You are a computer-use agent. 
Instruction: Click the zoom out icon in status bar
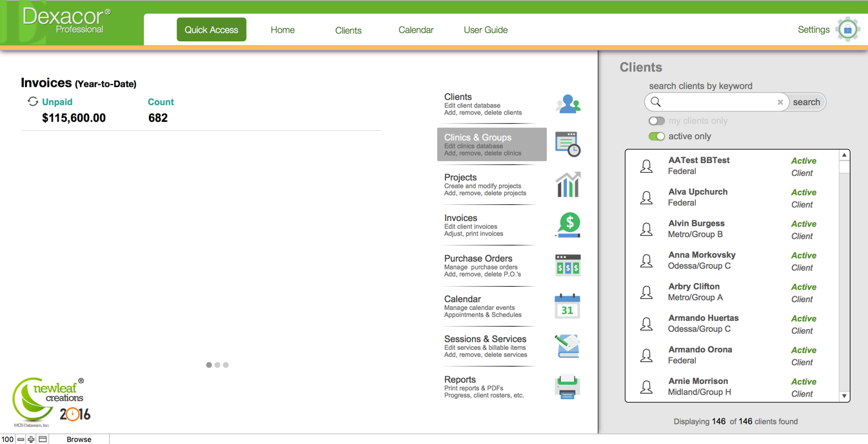click(x=21, y=439)
